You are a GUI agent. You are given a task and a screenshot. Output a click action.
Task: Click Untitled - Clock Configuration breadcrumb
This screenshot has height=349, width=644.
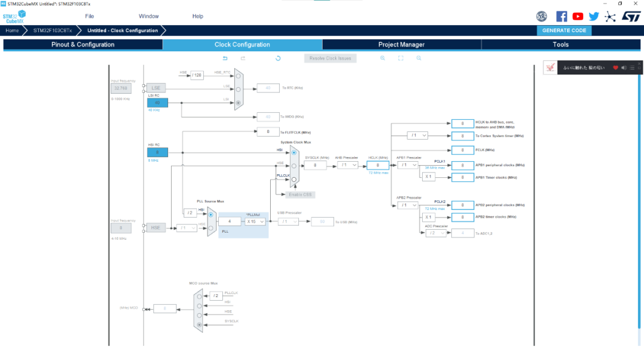[x=122, y=30]
